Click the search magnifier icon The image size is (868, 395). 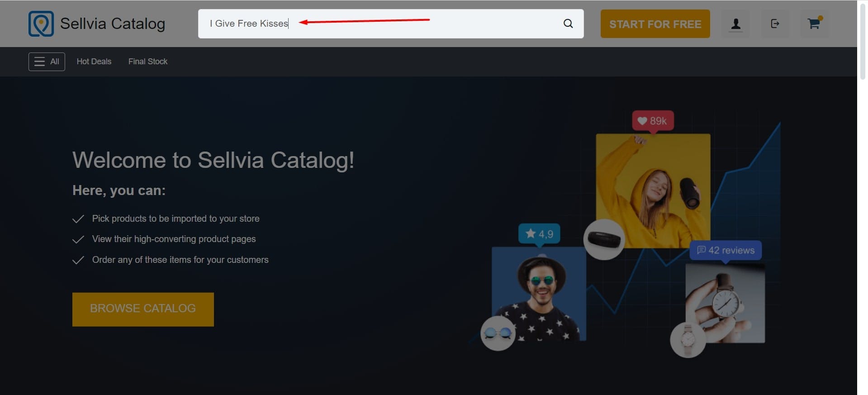[x=568, y=24]
